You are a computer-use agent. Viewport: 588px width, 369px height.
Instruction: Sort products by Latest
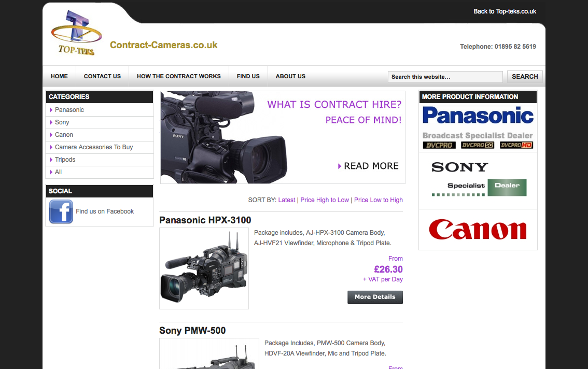click(287, 200)
